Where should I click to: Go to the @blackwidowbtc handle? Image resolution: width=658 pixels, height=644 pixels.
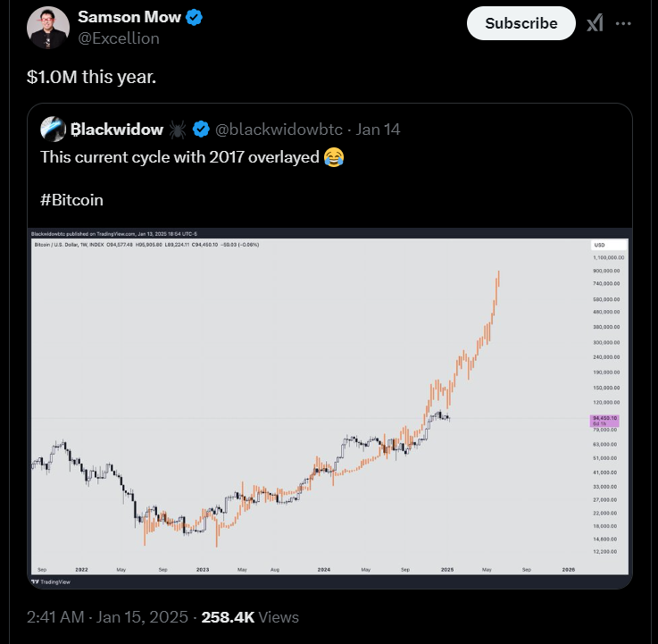click(278, 130)
